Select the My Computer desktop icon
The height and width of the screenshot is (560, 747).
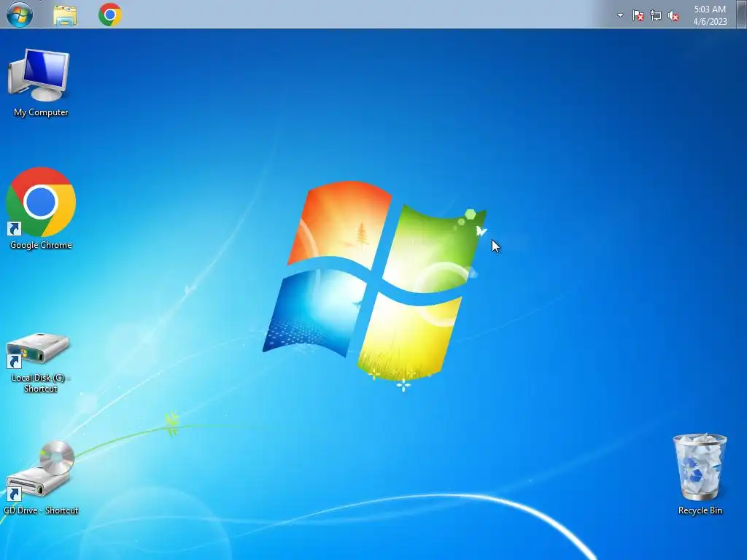pyautogui.click(x=39, y=75)
